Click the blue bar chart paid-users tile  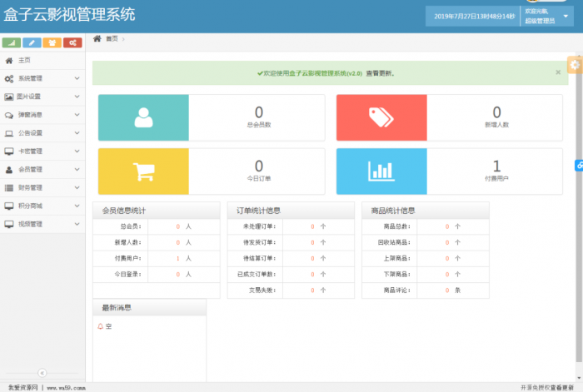[381, 171]
